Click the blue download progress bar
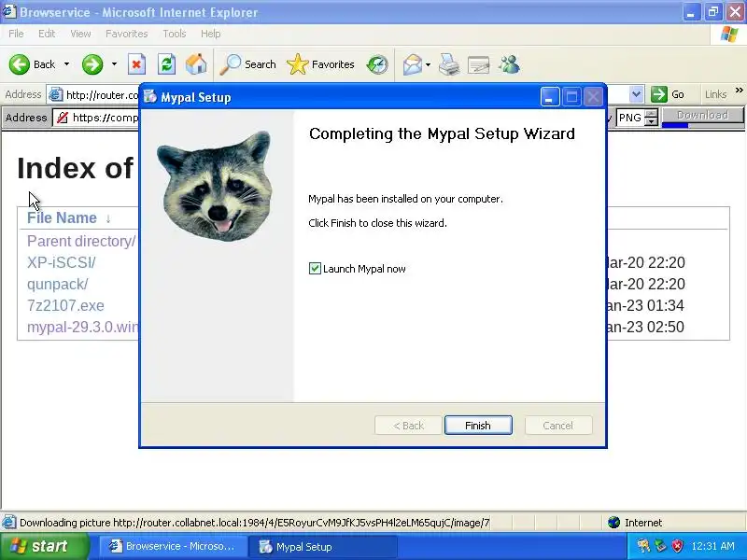 click(675, 126)
